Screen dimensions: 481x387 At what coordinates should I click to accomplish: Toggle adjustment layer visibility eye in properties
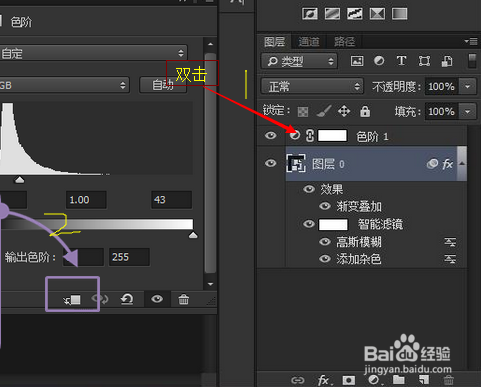point(157,299)
